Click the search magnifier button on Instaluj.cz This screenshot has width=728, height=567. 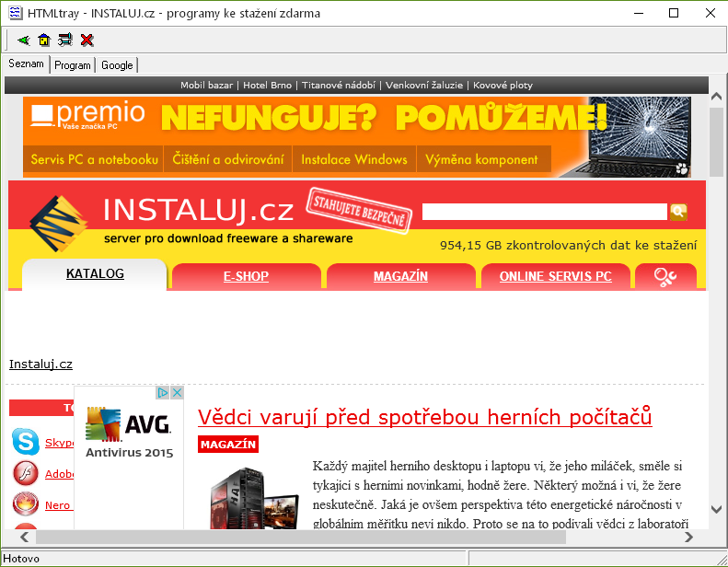(678, 212)
